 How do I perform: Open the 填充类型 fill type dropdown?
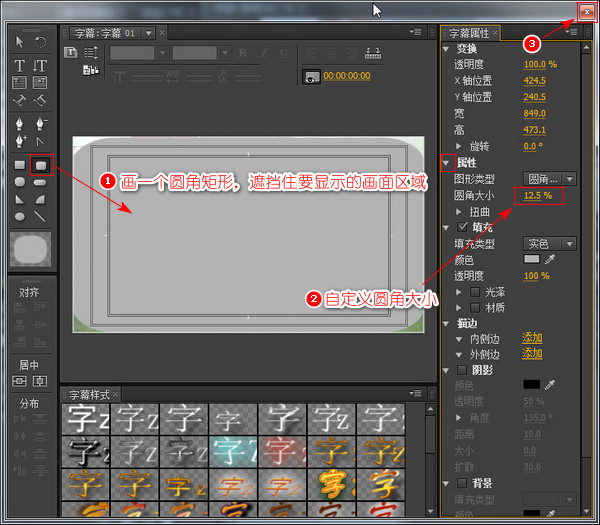tap(549, 243)
